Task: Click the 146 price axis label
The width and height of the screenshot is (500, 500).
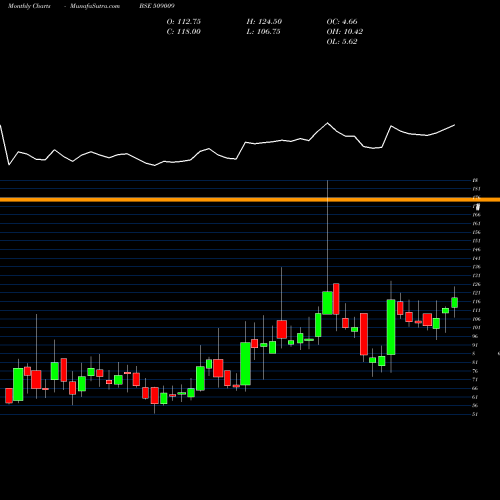Action: click(476, 250)
